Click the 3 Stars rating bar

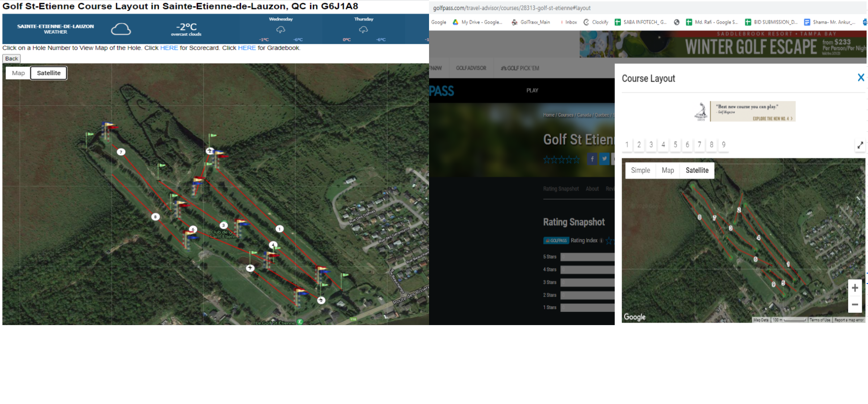coord(587,283)
